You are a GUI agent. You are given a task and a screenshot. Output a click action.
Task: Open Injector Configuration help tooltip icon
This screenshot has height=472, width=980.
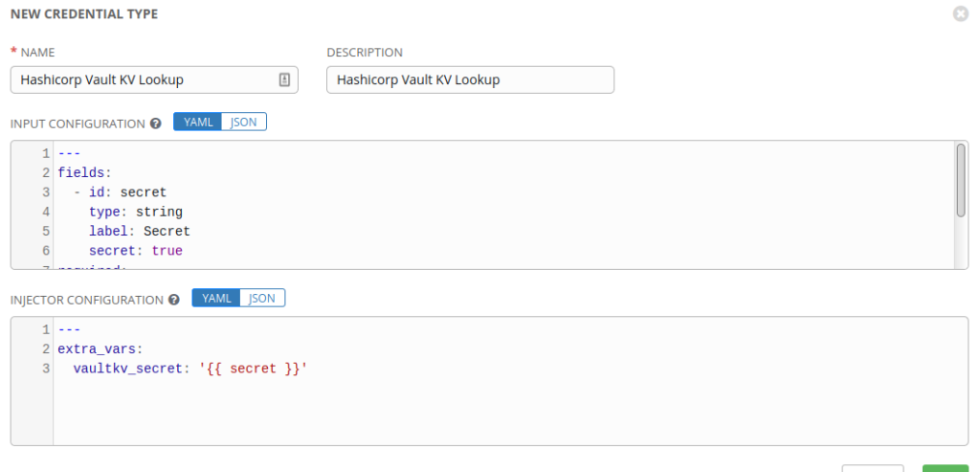pos(174,300)
